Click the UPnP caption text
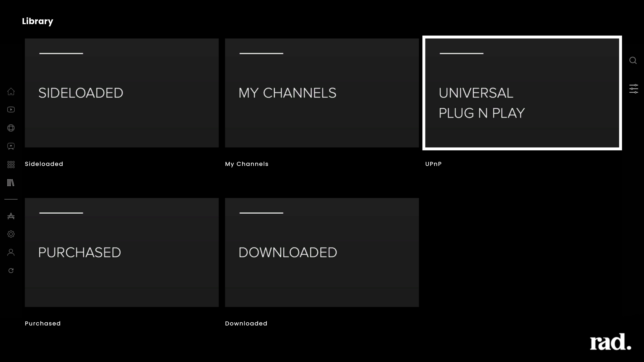The image size is (644, 362). (434, 164)
